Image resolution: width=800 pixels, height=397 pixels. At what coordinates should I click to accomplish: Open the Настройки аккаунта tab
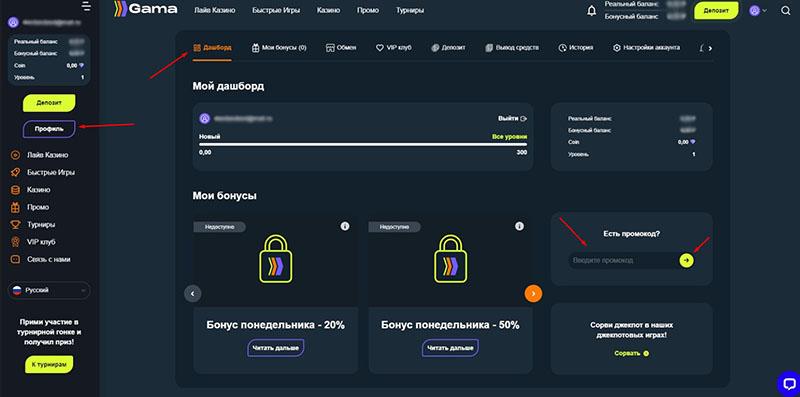tap(646, 47)
